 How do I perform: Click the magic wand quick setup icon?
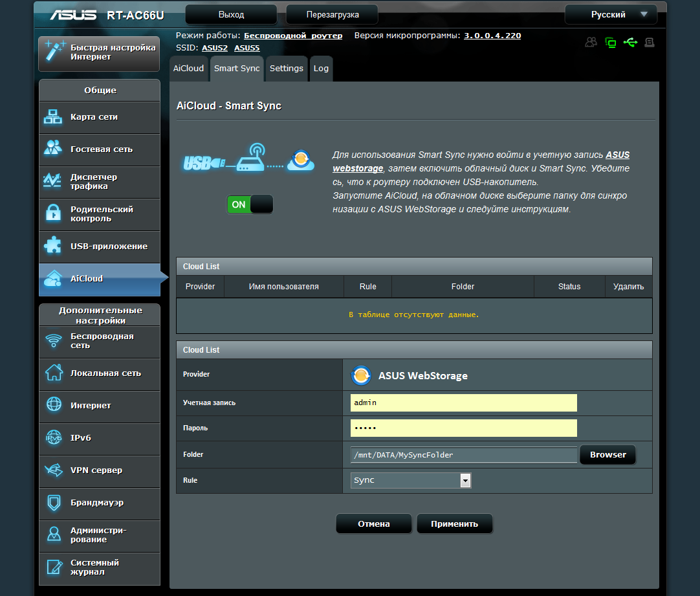[x=54, y=51]
